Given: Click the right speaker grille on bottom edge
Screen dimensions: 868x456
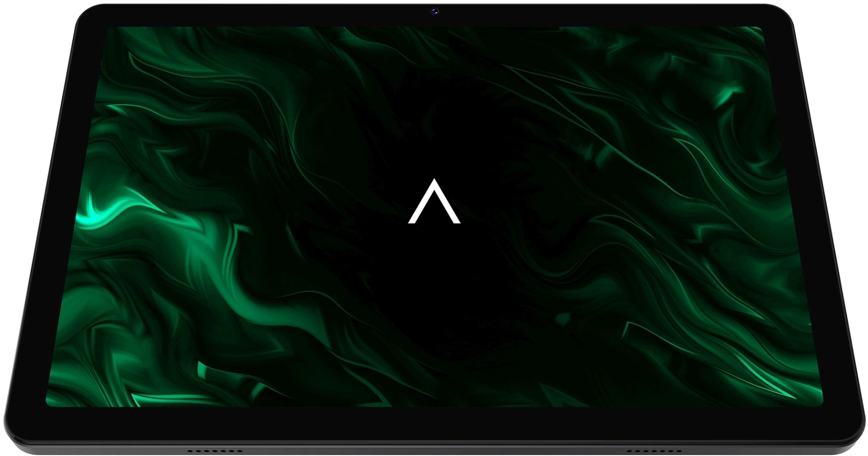Looking at the screenshot, I should [x=654, y=450].
